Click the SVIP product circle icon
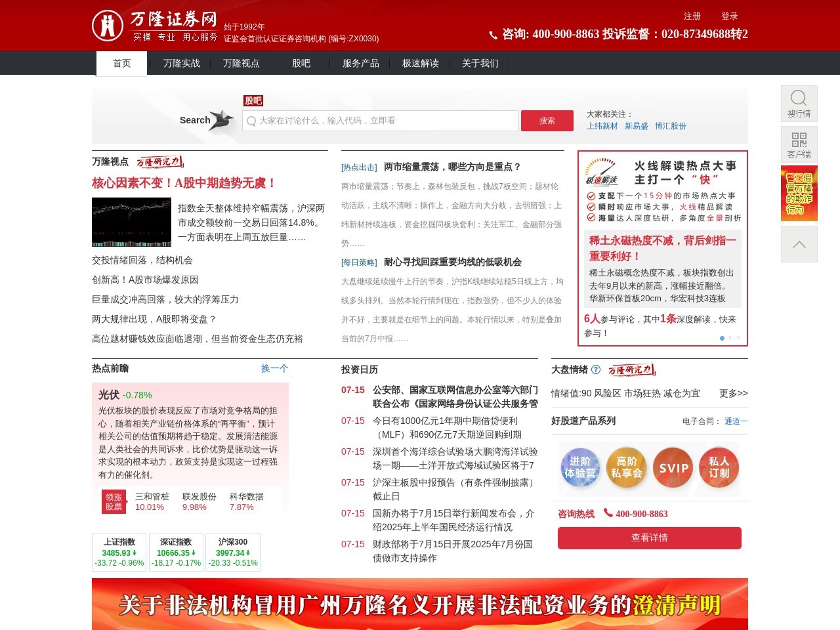This screenshot has width=840, height=630. click(673, 468)
